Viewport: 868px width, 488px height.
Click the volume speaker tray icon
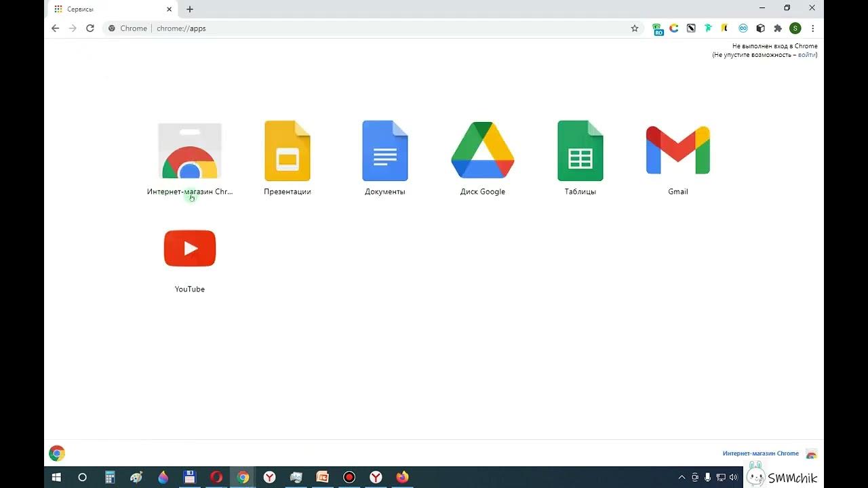coord(733,477)
